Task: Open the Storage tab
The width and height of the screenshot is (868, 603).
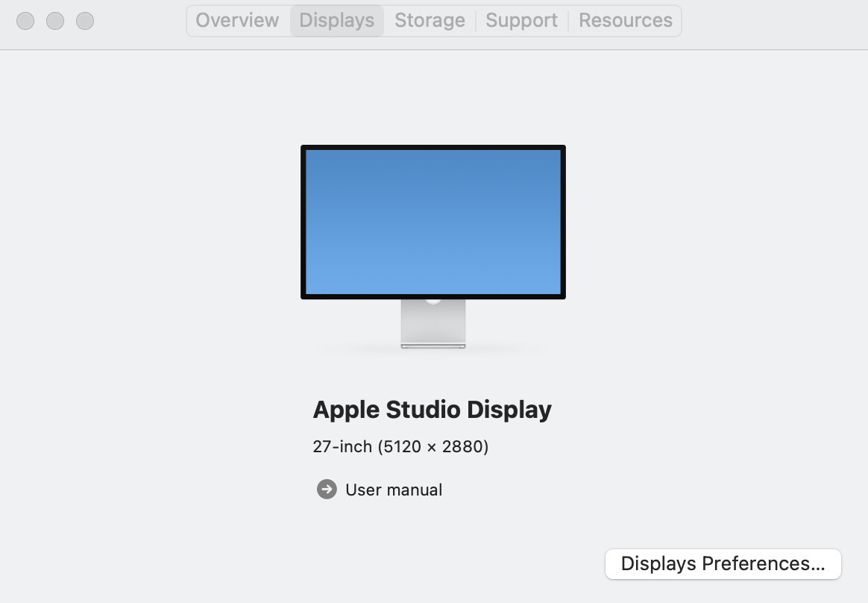Action: (430, 20)
